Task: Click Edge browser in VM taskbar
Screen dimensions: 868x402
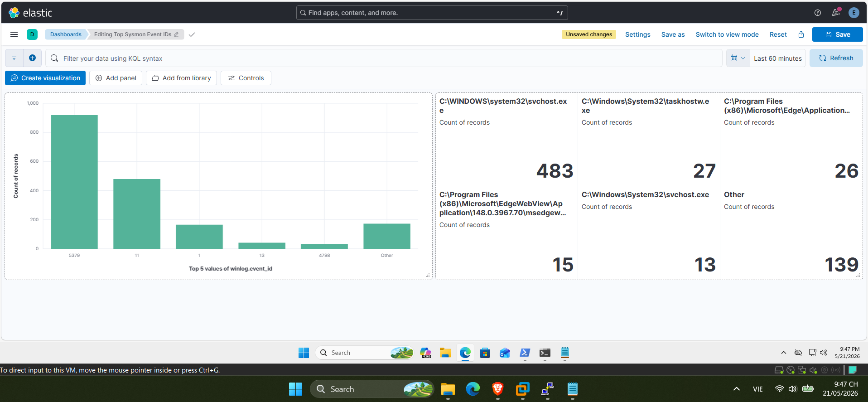Action: [465, 353]
